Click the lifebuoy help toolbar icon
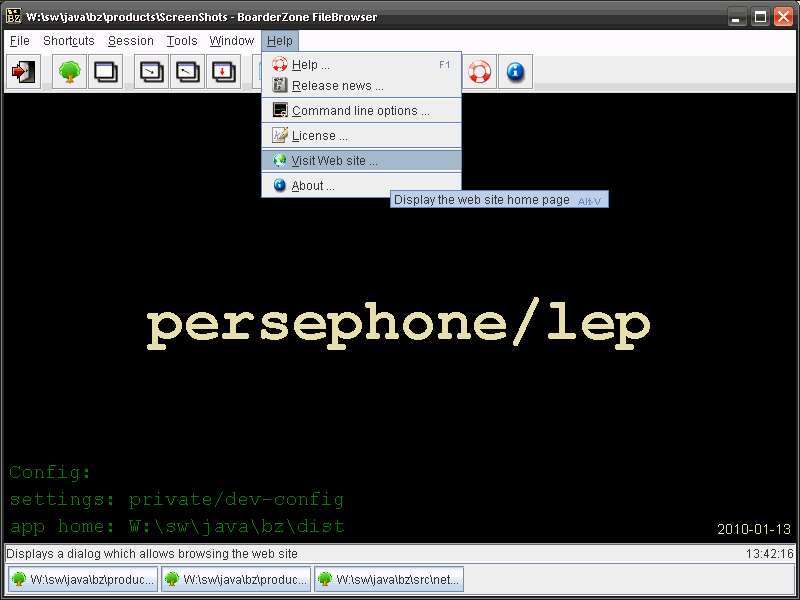 (479, 72)
